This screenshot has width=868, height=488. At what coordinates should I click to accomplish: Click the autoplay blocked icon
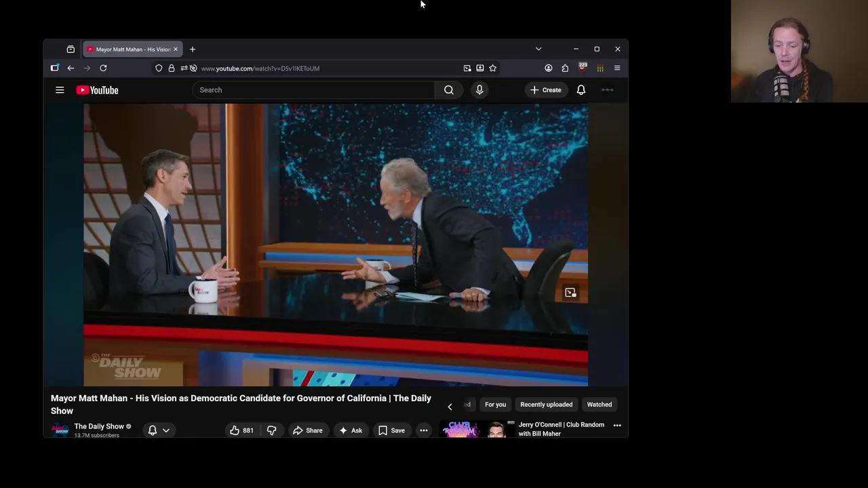point(193,68)
